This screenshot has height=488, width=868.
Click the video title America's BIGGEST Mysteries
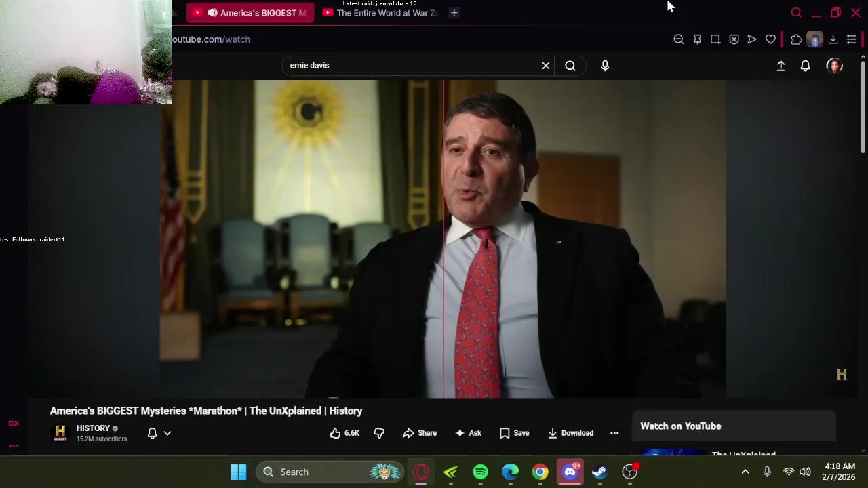click(206, 411)
